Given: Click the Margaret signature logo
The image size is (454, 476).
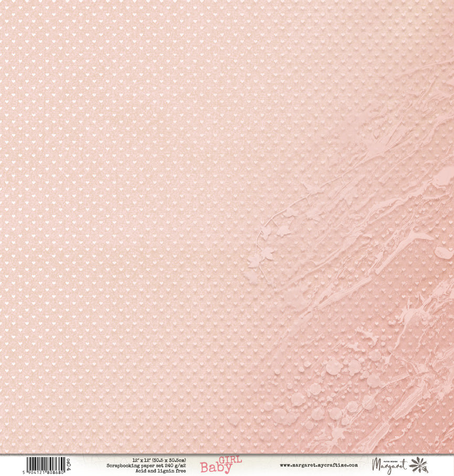Looking at the screenshot, I should click(x=389, y=466).
